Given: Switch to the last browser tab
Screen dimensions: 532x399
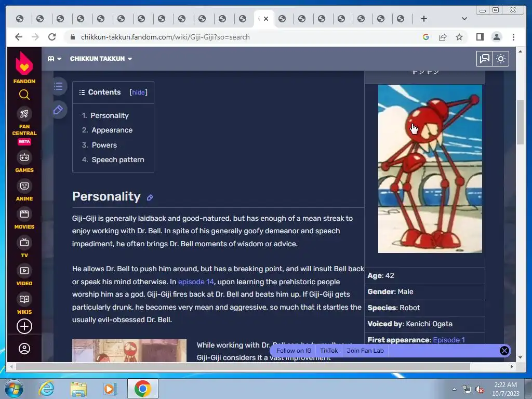Looking at the screenshot, I should pos(401,19).
